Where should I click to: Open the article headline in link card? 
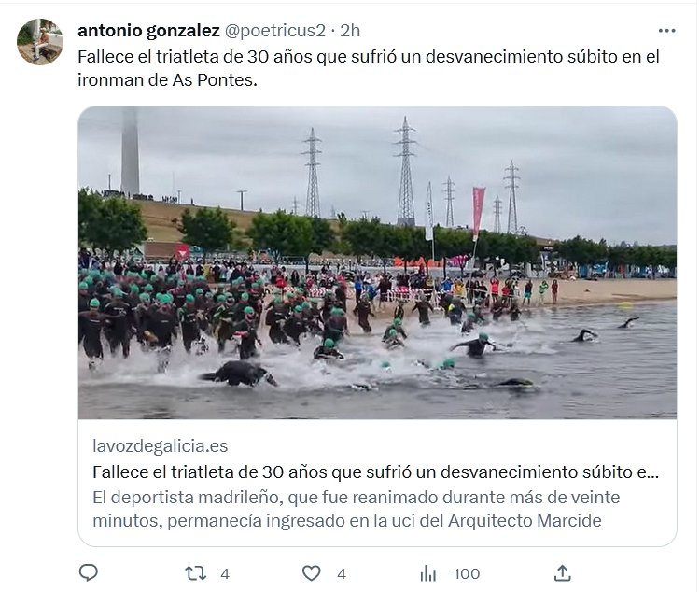pos(375,472)
